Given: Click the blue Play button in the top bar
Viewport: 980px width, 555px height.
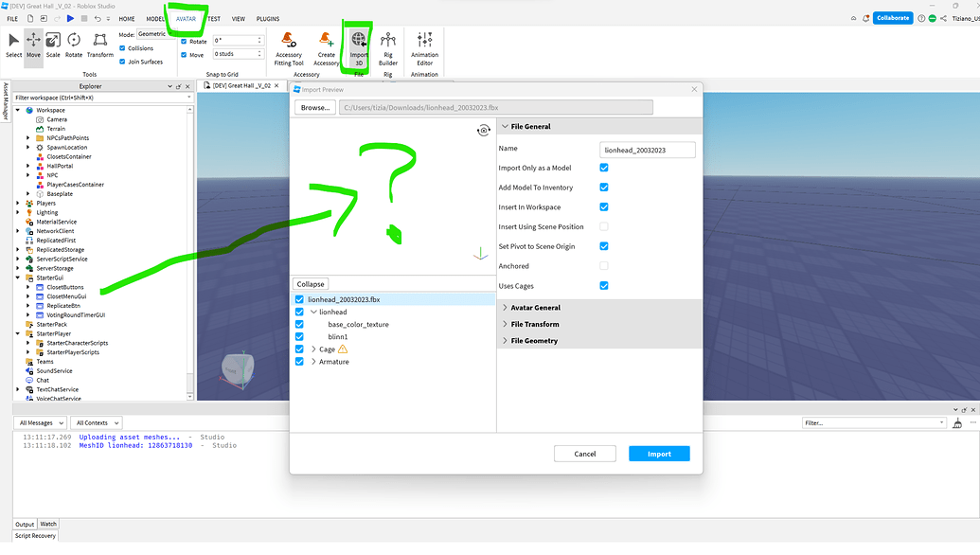Looking at the screenshot, I should (x=71, y=19).
